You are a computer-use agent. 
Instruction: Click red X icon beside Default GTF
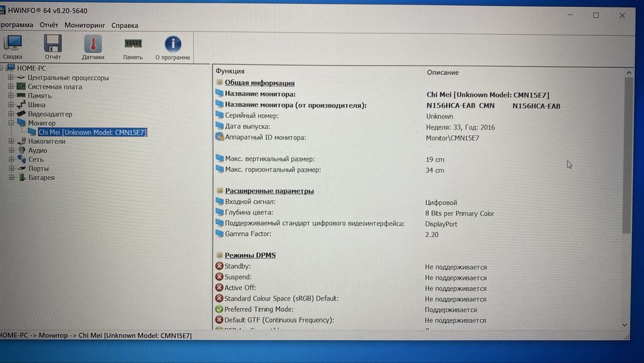220,319
